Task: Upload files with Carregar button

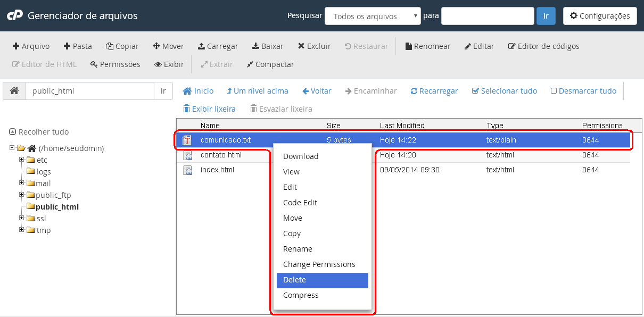Action: pos(218,46)
